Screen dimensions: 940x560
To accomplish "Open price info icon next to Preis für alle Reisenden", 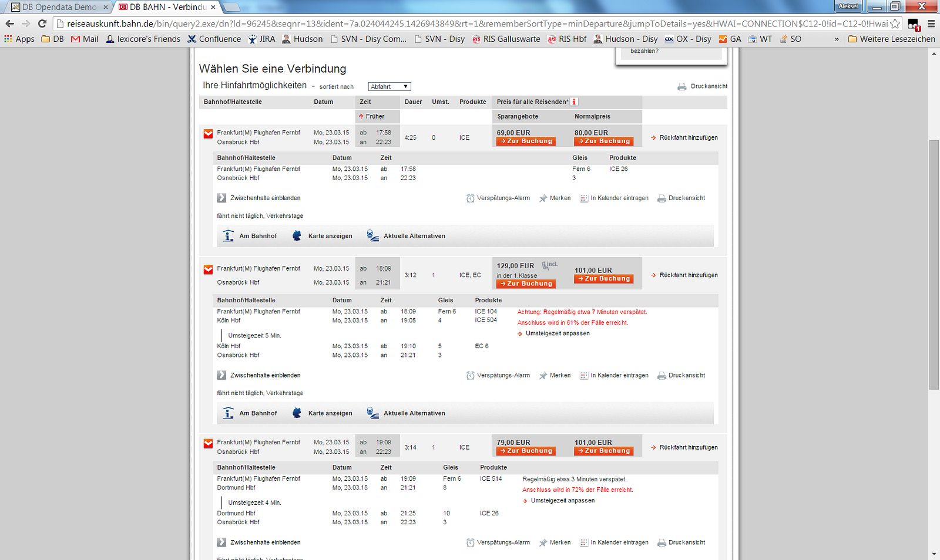I will point(574,102).
